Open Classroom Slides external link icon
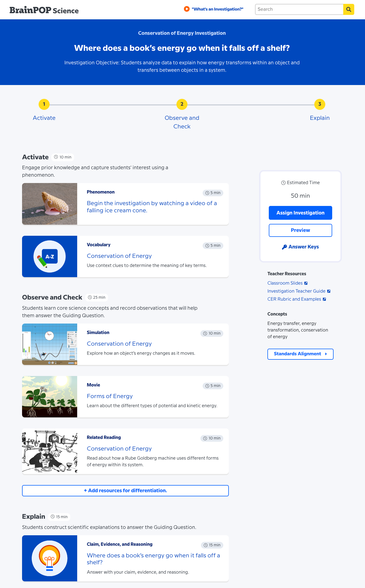This screenshot has width=365, height=588. (306, 283)
